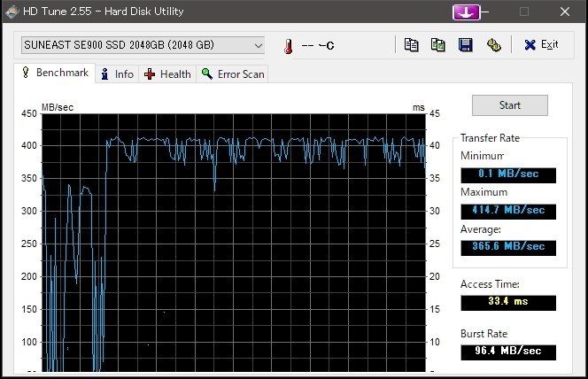Switch to the Info tab
The image size is (588, 379).
coord(117,74)
